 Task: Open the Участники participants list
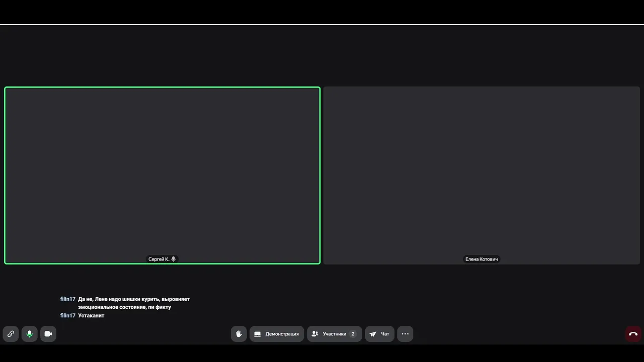tap(335, 334)
